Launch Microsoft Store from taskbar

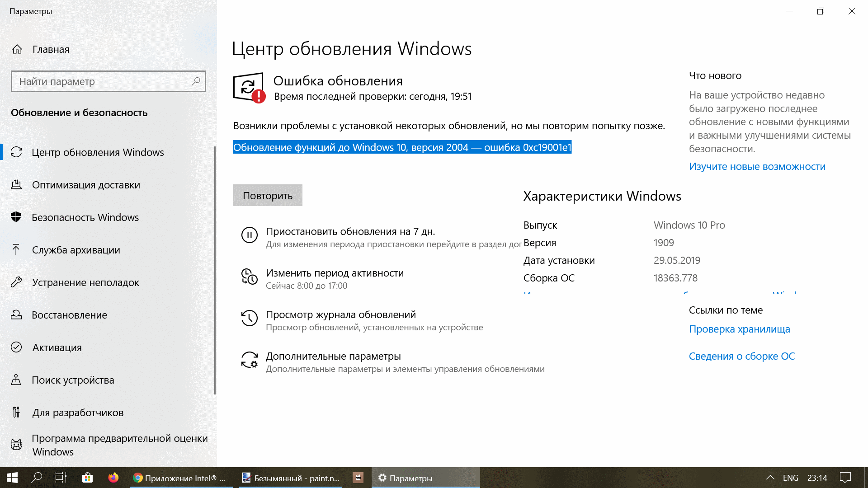click(x=87, y=478)
